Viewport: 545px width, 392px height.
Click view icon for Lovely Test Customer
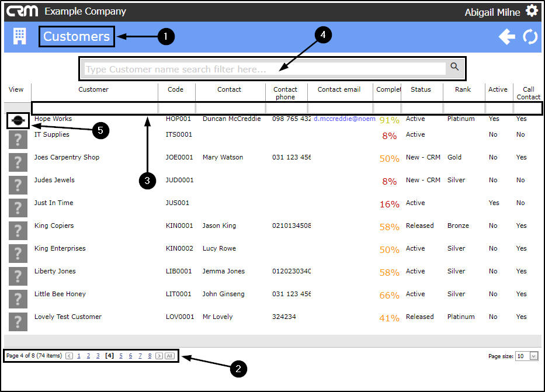click(18, 322)
